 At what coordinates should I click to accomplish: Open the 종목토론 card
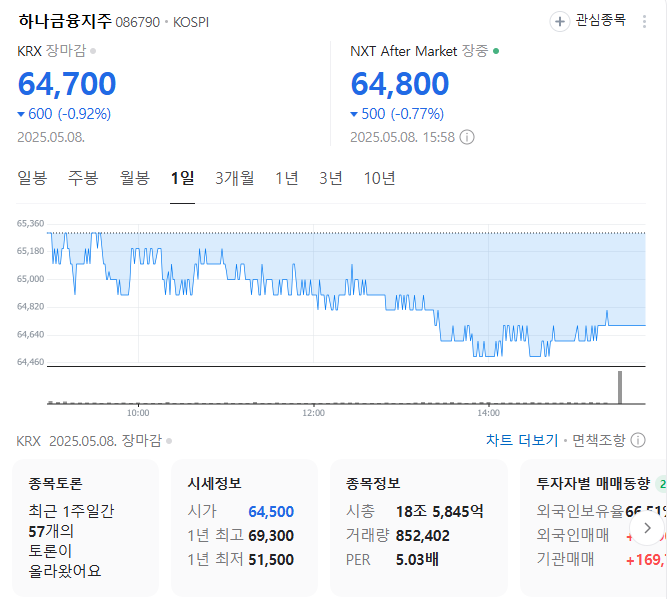click(85, 527)
